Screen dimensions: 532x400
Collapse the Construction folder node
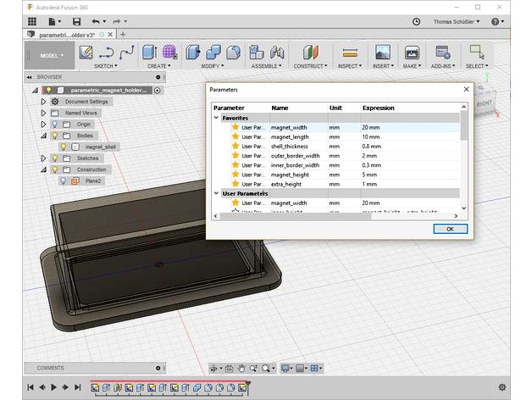pyautogui.click(x=44, y=169)
